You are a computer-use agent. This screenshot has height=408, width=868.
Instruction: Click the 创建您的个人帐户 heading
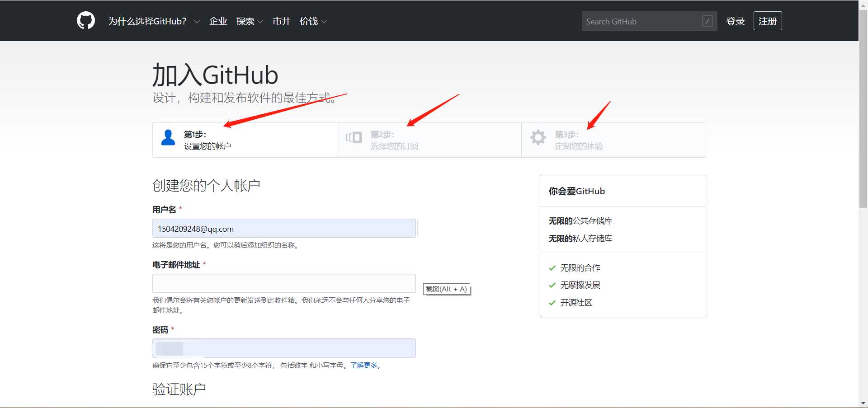(x=206, y=185)
